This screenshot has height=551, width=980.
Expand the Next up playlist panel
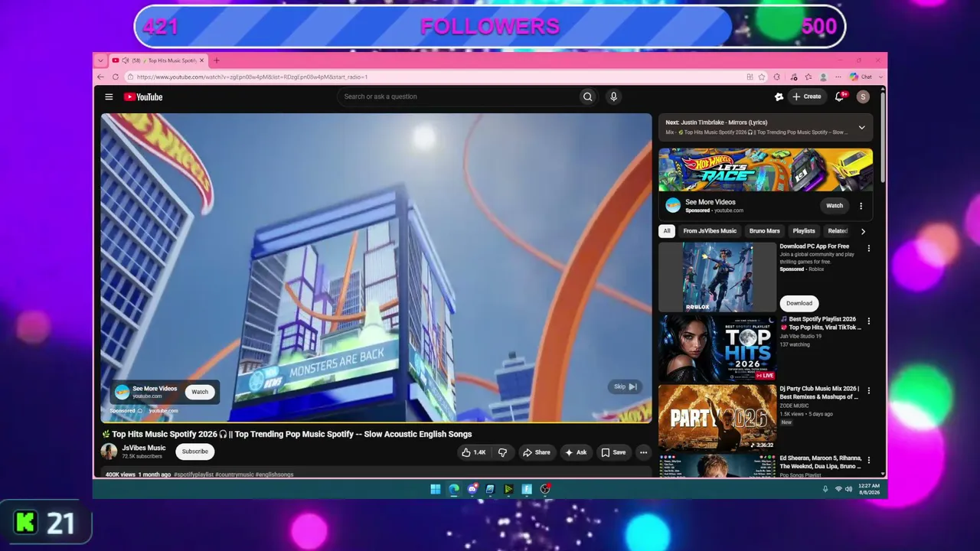pyautogui.click(x=861, y=128)
